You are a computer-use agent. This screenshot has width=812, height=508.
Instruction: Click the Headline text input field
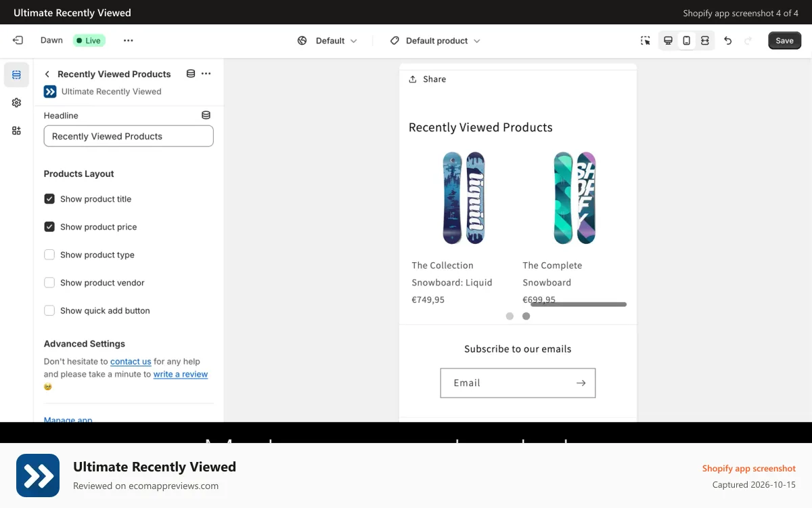(x=129, y=136)
